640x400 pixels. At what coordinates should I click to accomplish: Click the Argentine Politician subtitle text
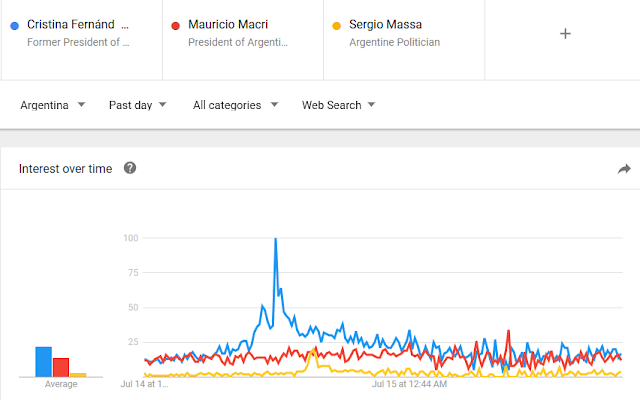(394, 42)
